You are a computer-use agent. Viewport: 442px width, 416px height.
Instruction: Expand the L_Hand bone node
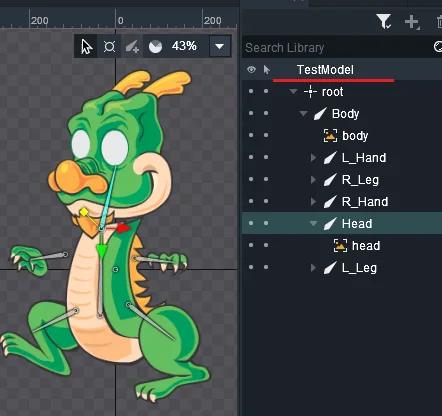click(313, 157)
